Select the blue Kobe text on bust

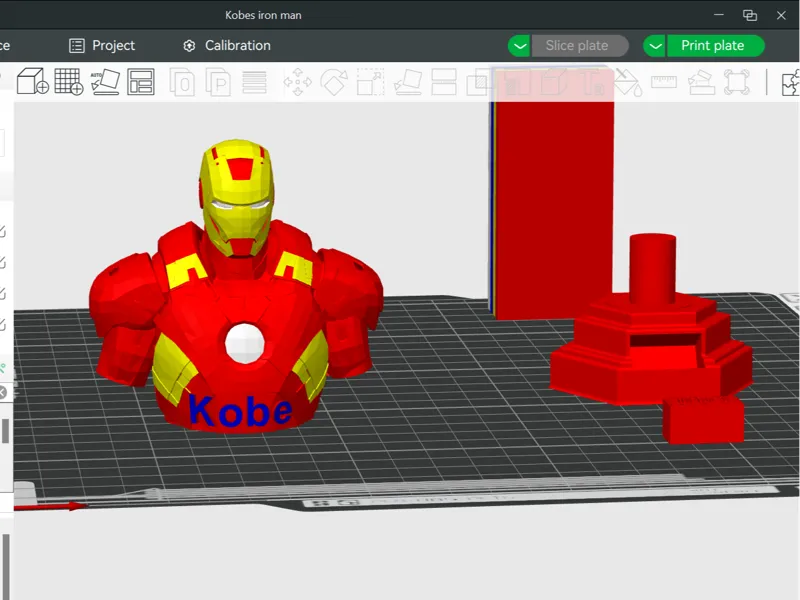(240, 410)
